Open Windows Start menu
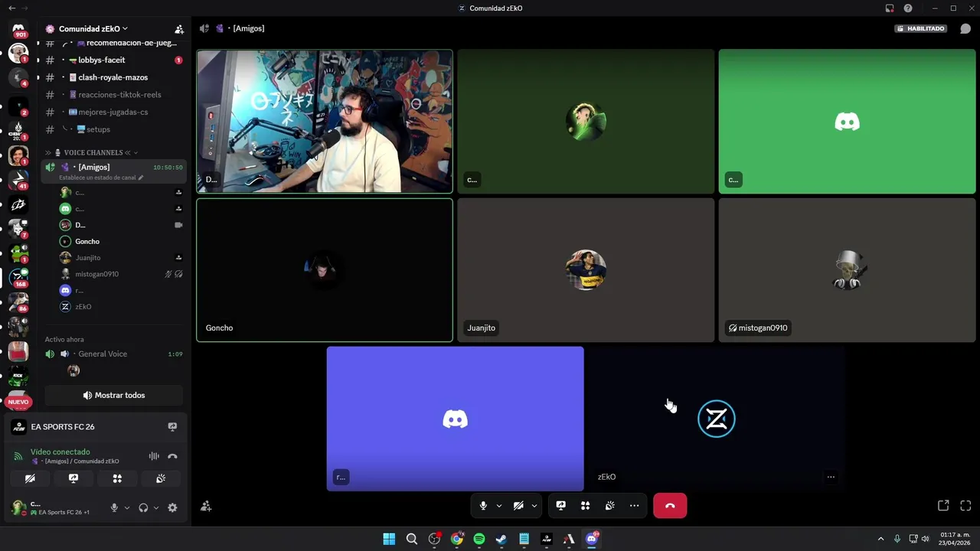Image resolution: width=980 pixels, height=551 pixels. [x=389, y=539]
